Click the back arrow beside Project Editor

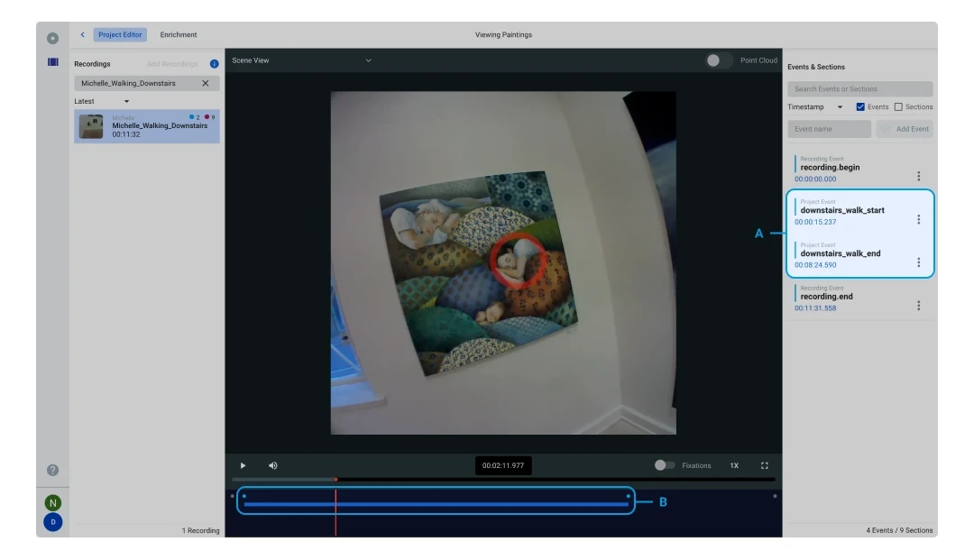coord(83,35)
